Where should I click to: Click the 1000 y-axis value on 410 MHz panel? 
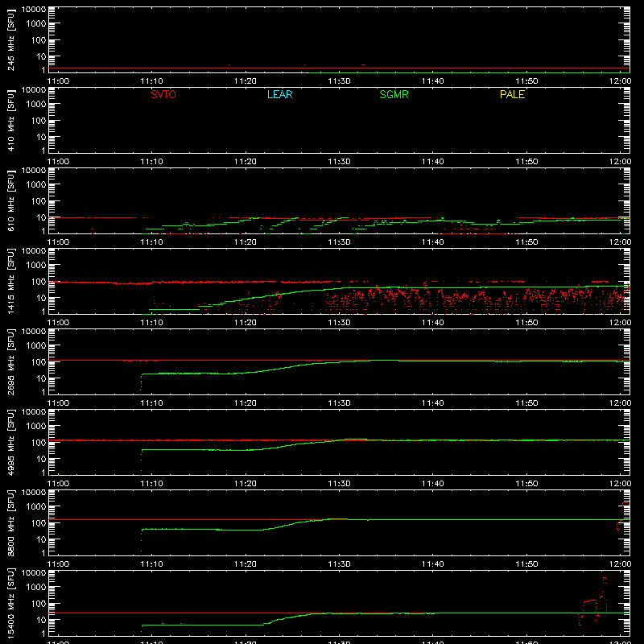(36, 105)
